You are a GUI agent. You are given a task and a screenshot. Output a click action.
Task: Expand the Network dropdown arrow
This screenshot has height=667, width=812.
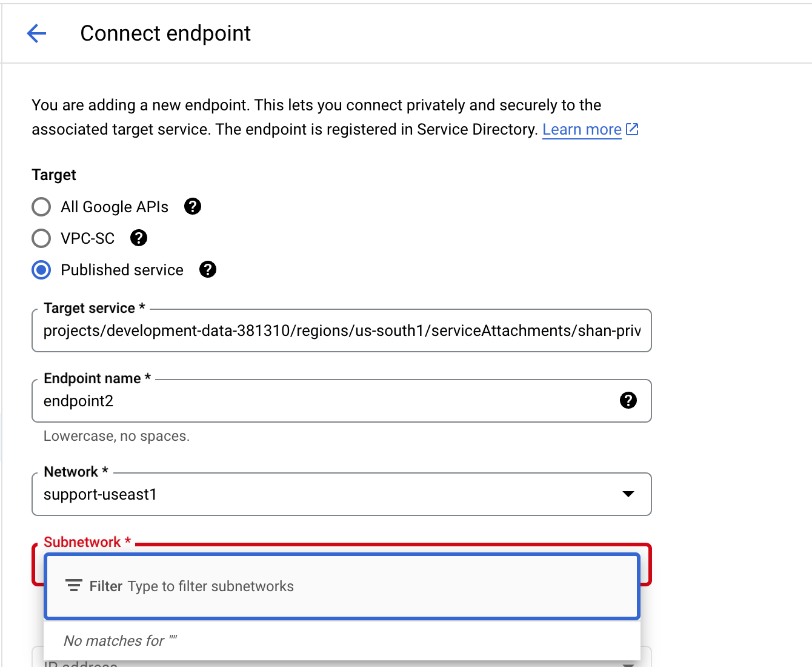coord(628,494)
